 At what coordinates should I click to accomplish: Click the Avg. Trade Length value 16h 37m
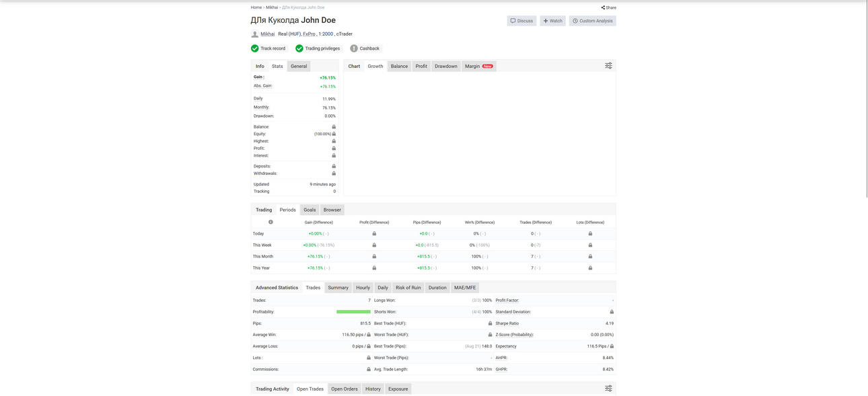coord(484,369)
